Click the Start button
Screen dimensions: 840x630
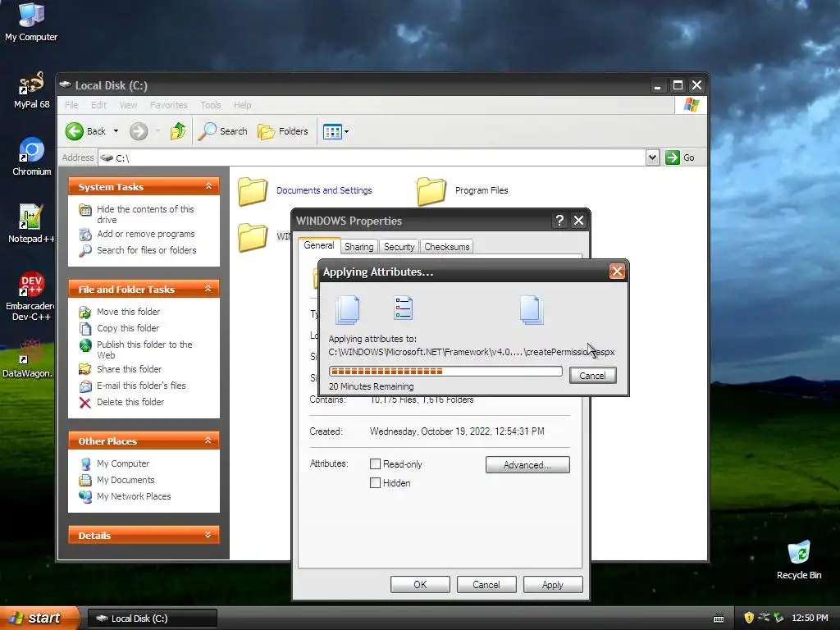(39, 618)
